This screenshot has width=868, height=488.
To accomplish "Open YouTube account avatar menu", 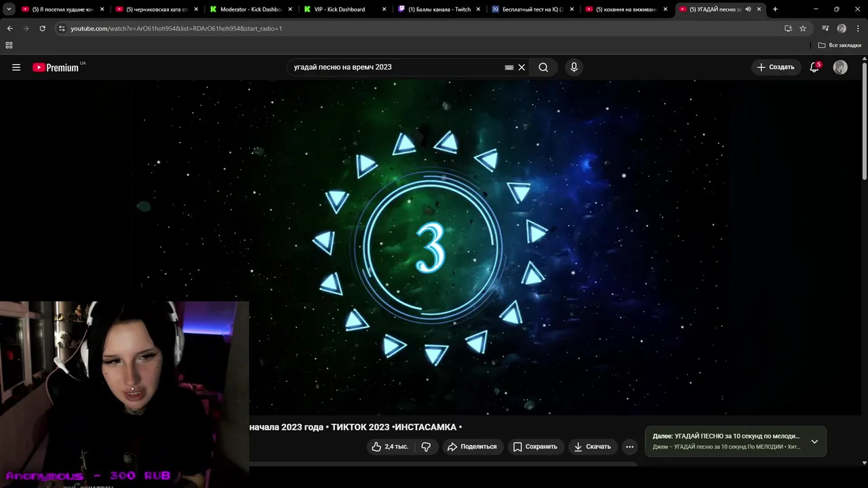I will coord(840,67).
